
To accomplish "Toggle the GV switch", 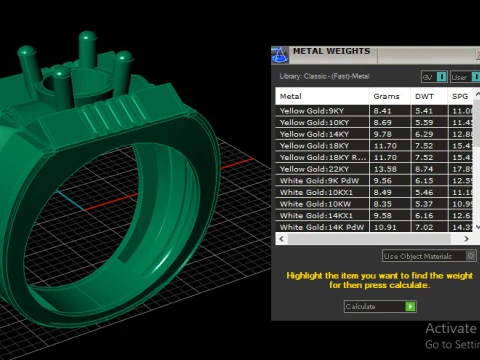I will point(434,77).
